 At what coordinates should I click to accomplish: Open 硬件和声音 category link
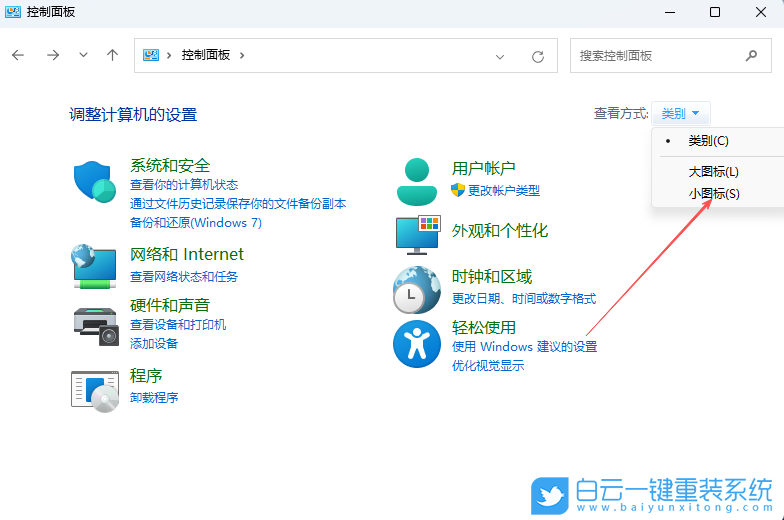170,305
